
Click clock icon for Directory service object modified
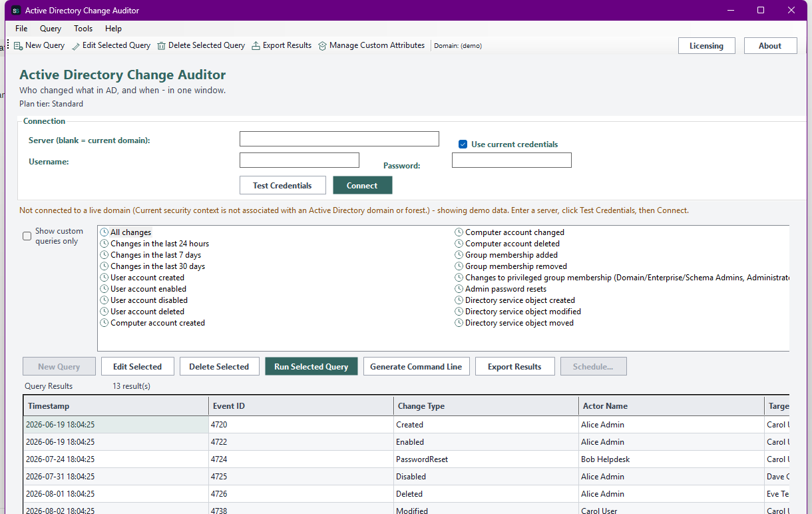[x=459, y=312]
